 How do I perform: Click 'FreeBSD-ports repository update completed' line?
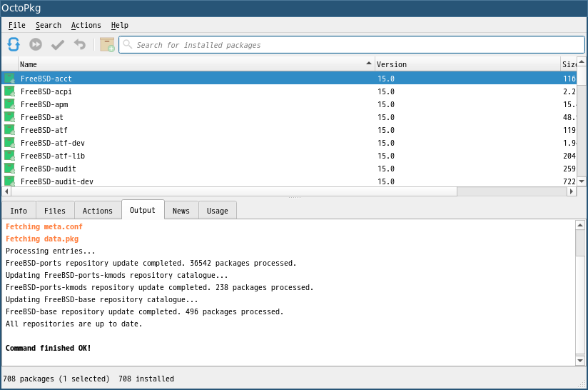[x=151, y=263]
